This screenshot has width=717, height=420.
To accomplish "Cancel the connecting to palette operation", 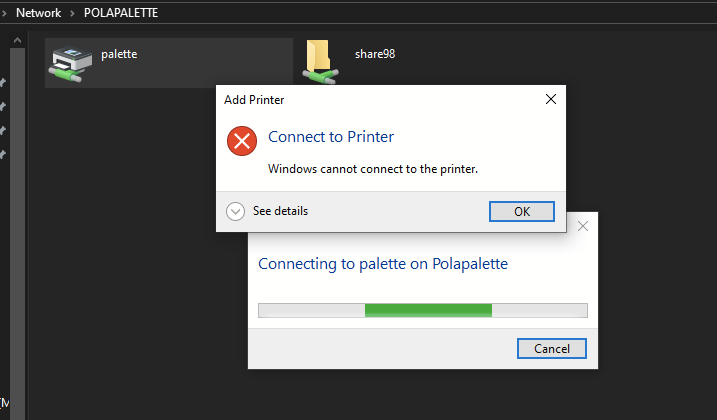I will (x=551, y=349).
